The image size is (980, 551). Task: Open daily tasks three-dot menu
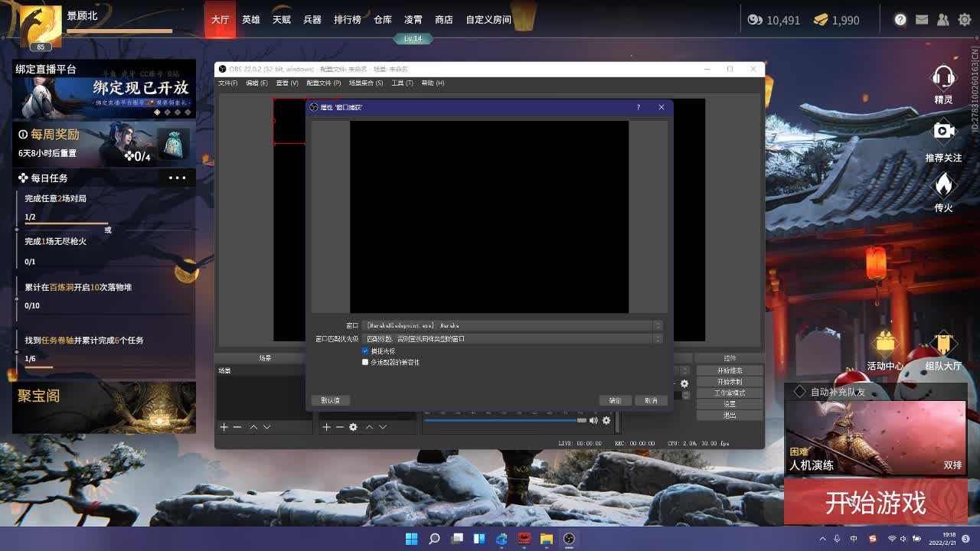(x=177, y=178)
